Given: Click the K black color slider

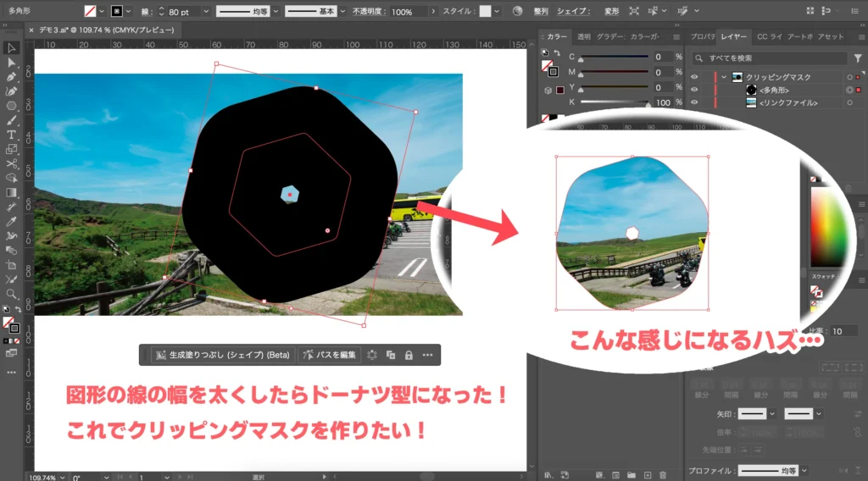Looking at the screenshot, I should pyautogui.click(x=612, y=102).
